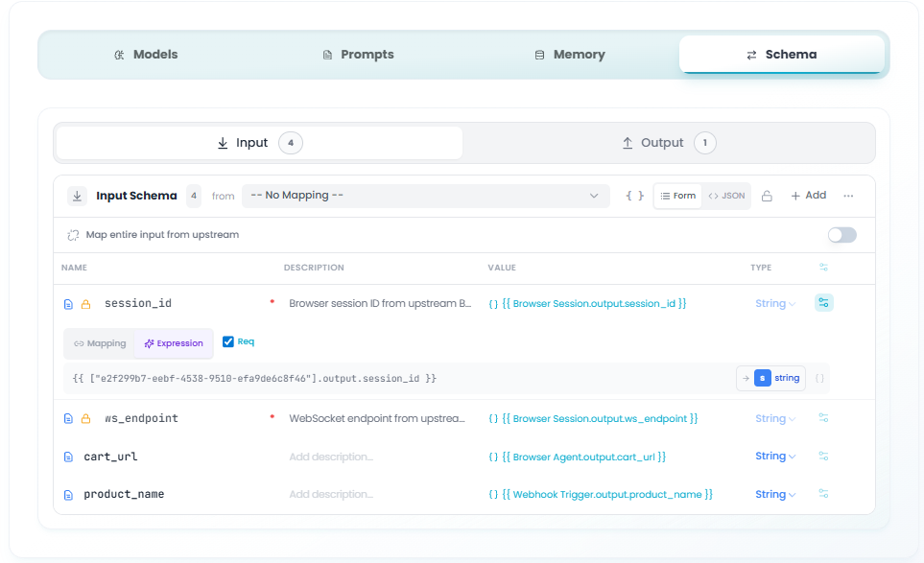Switch schema editor to JSON view
The width and height of the screenshot is (924, 563).
point(726,196)
